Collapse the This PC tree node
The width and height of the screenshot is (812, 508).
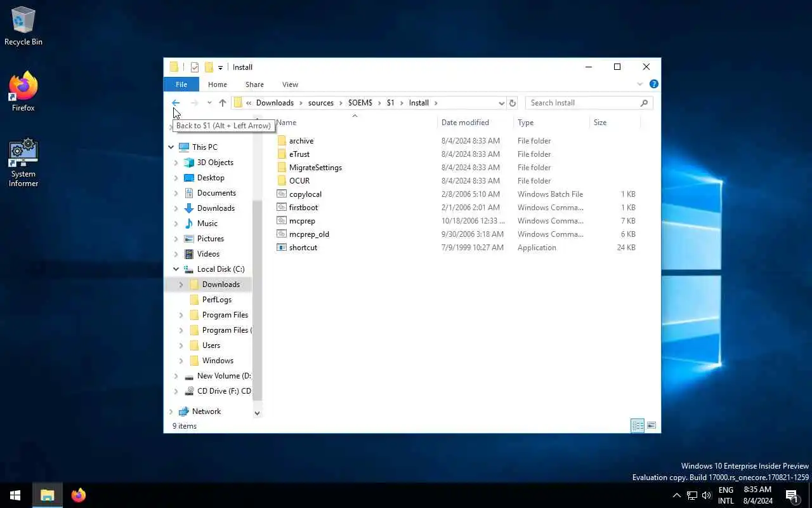point(171,147)
